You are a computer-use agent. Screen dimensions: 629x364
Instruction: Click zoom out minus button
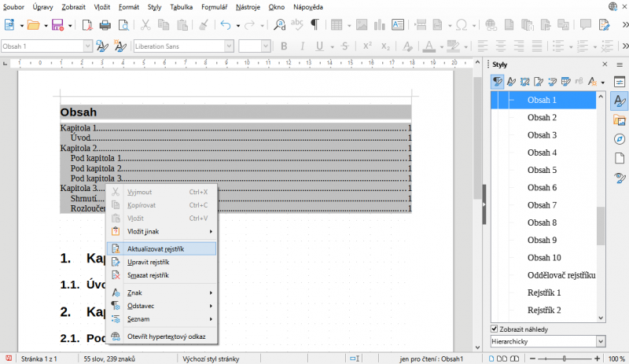[532, 358]
